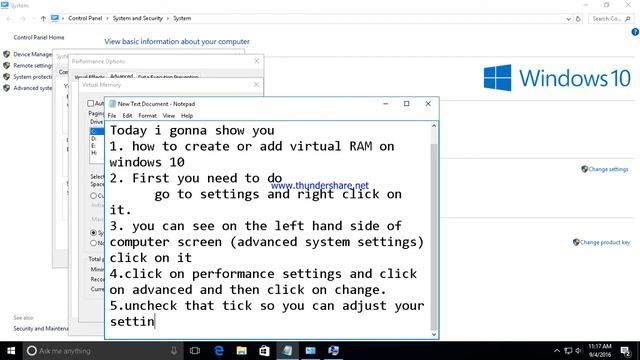The height and width of the screenshot is (360, 640).
Task: Click the System breadcrumb
Action: pos(182,18)
